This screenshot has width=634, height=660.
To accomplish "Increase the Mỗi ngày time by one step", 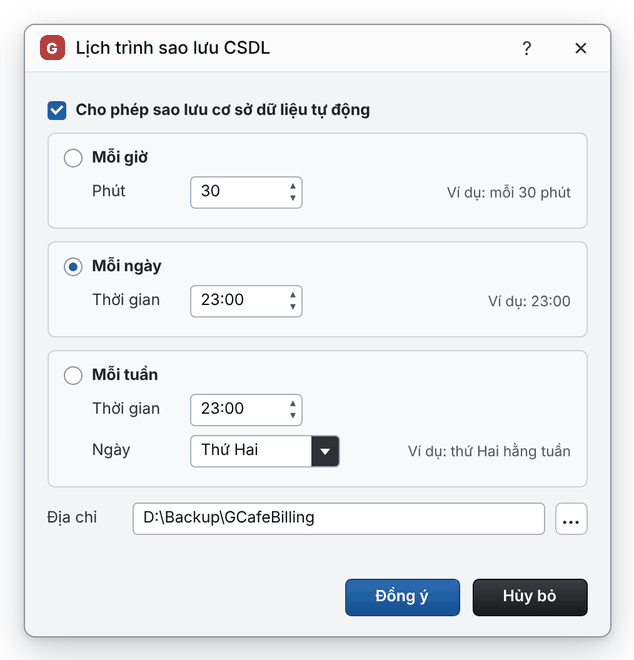I will [x=293, y=295].
